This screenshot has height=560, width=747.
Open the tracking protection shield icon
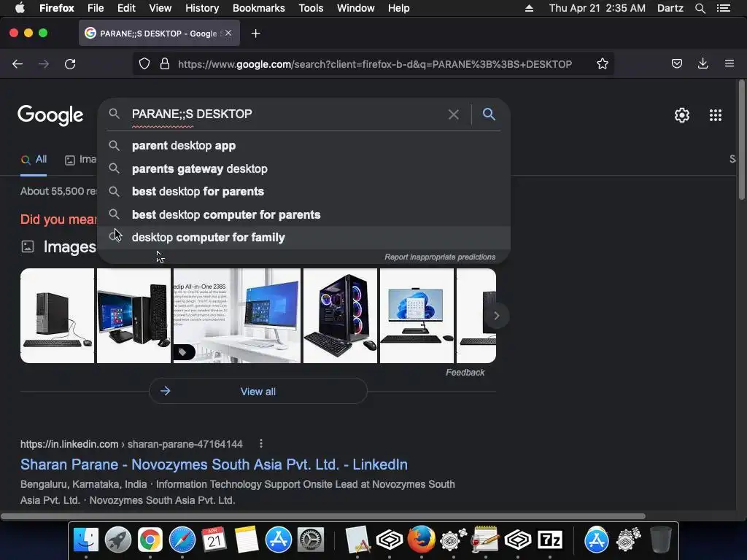(x=144, y=64)
